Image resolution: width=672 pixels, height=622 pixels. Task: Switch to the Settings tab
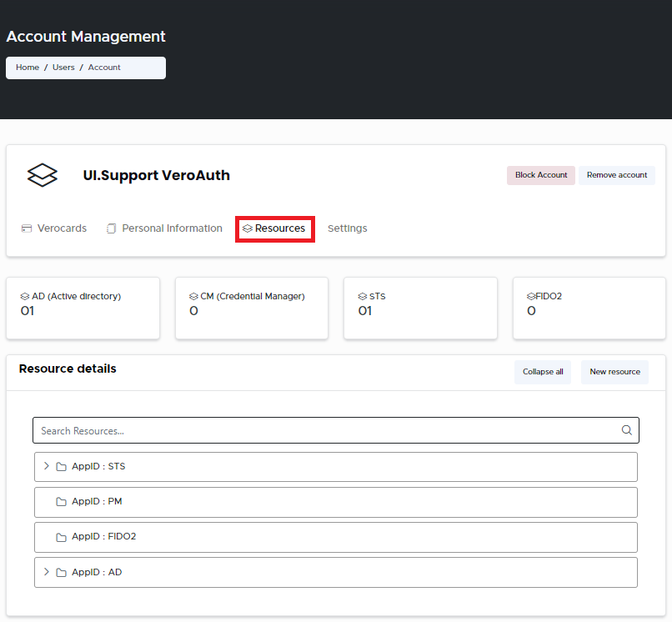(x=348, y=228)
